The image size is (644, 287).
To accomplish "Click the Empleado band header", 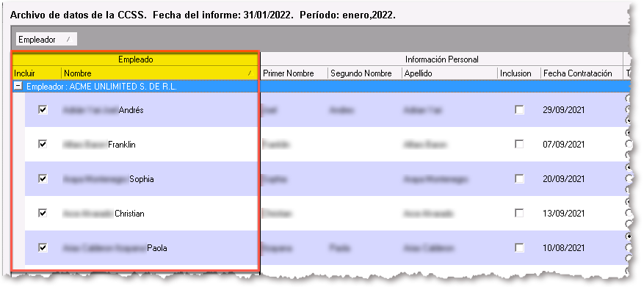I will pos(136,59).
